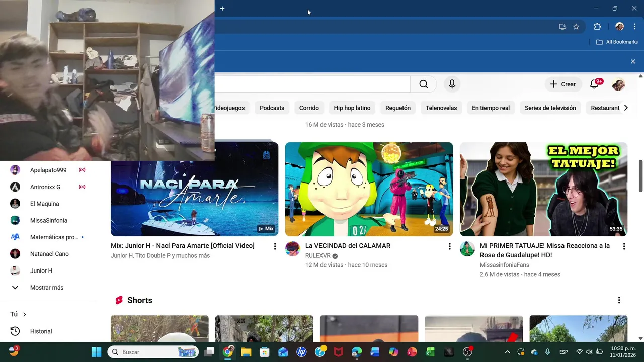Start voice search with the microphone icon

[x=452, y=84]
